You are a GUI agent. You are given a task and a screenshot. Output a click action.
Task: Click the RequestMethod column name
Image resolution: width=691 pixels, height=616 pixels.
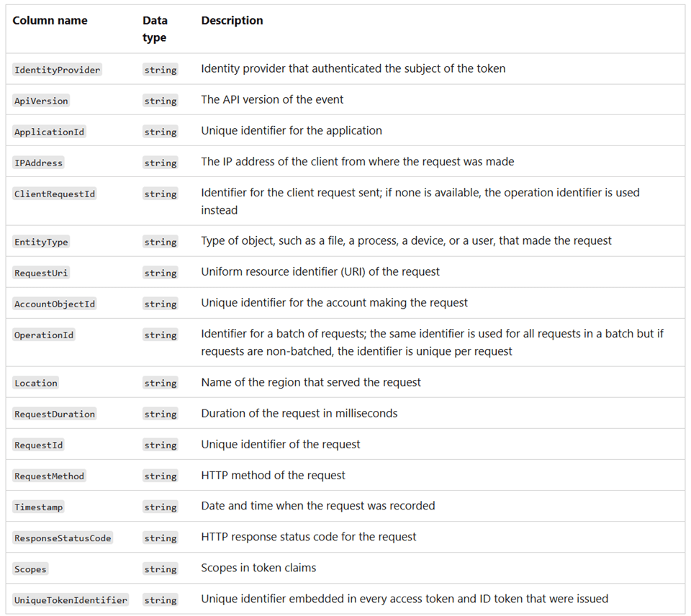click(x=50, y=476)
